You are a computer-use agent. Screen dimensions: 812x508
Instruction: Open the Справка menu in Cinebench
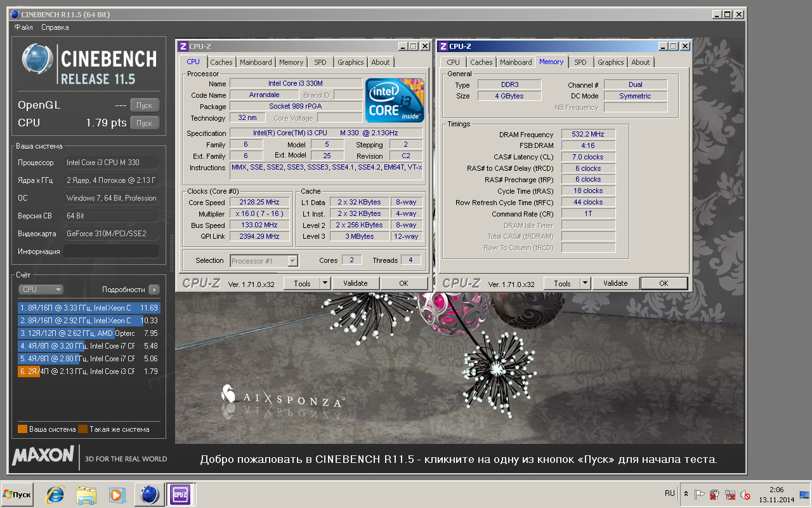pyautogui.click(x=55, y=27)
